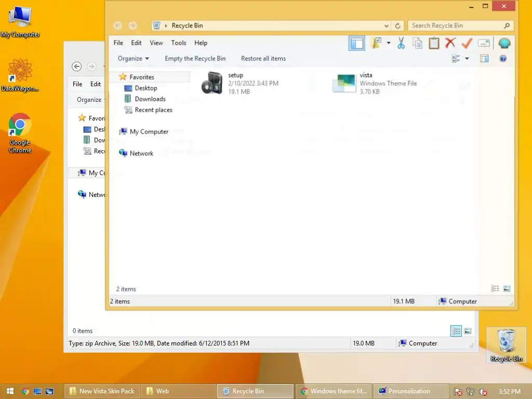Open the Help menu
The height and width of the screenshot is (399, 532).
pyautogui.click(x=201, y=43)
